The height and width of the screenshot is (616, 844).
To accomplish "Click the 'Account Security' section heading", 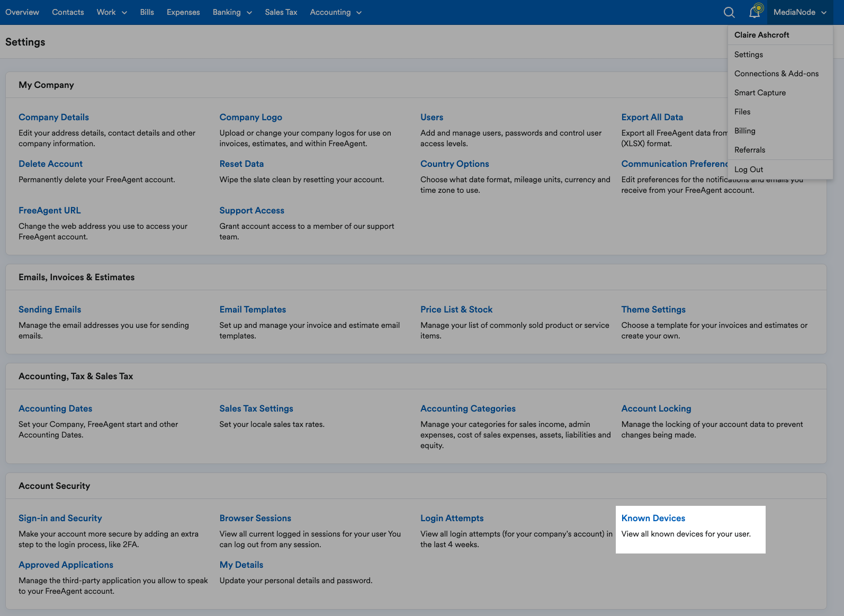I will 54,486.
